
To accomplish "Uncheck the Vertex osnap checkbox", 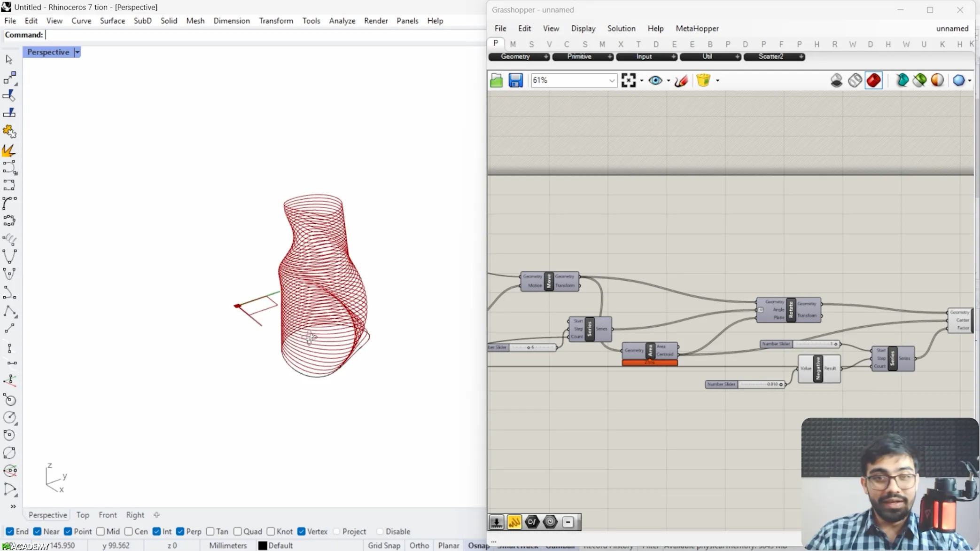I will click(x=302, y=531).
